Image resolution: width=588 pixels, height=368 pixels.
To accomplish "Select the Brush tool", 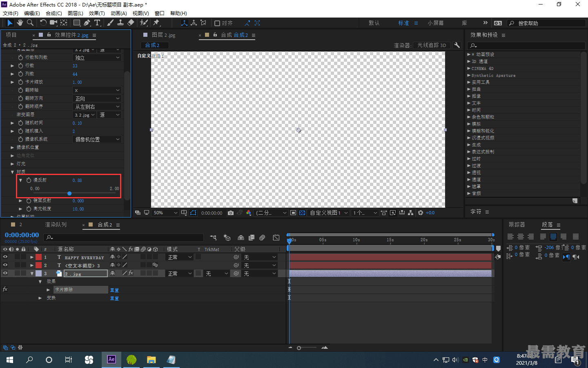I will pos(110,23).
